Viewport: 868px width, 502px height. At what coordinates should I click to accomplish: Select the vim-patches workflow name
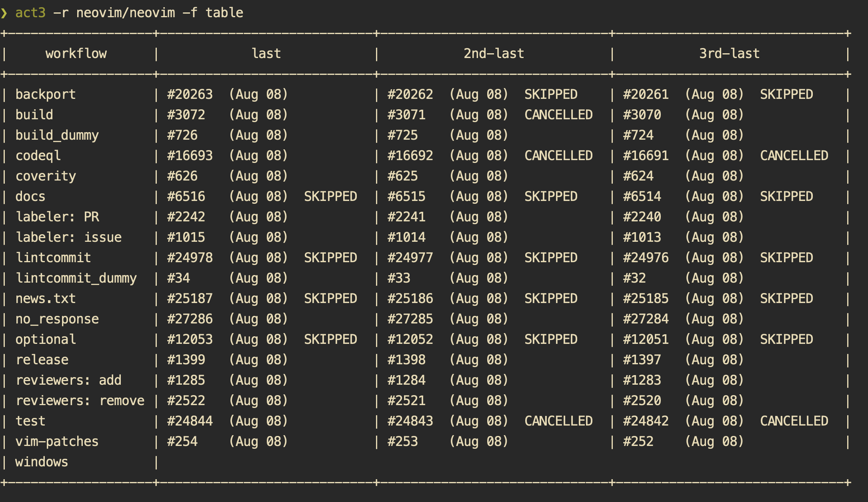[57, 441]
